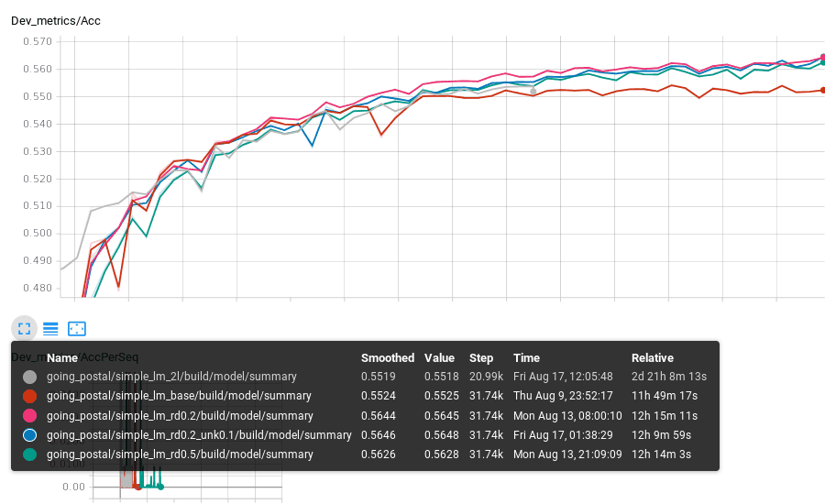825x504 pixels.
Task: Click time Mon Aug 13, 08:00:10
Action: point(567,416)
